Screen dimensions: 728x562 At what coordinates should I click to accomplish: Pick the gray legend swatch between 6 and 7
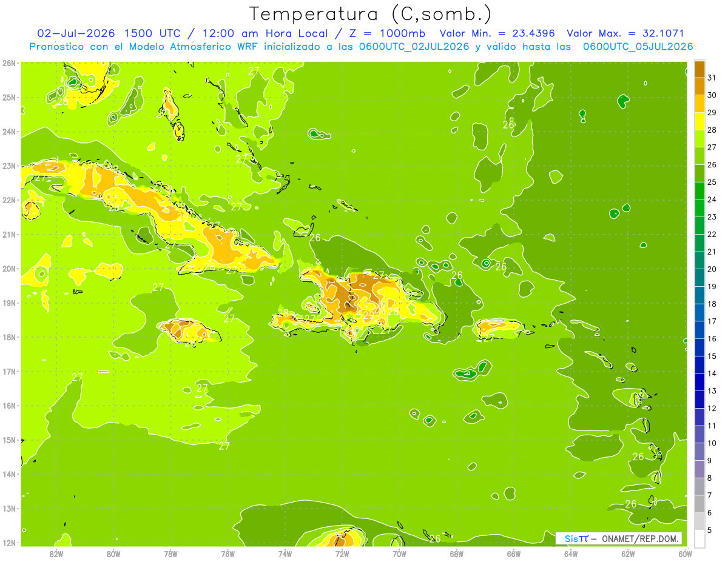tap(700, 504)
